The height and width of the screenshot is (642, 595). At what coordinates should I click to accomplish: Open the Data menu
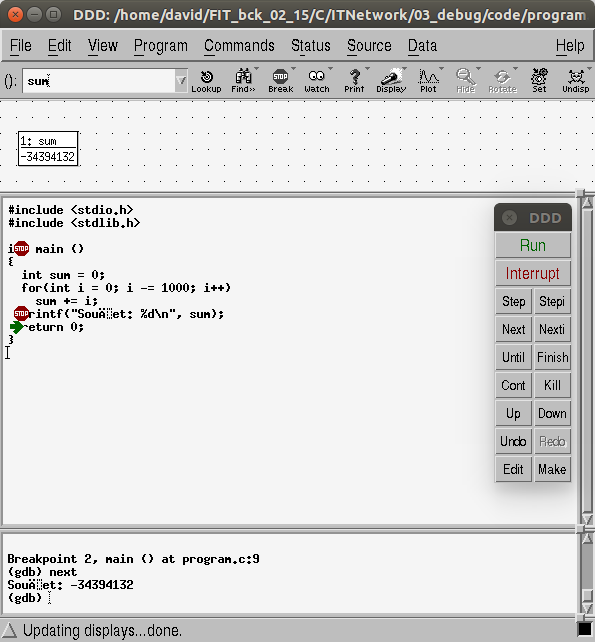(422, 45)
